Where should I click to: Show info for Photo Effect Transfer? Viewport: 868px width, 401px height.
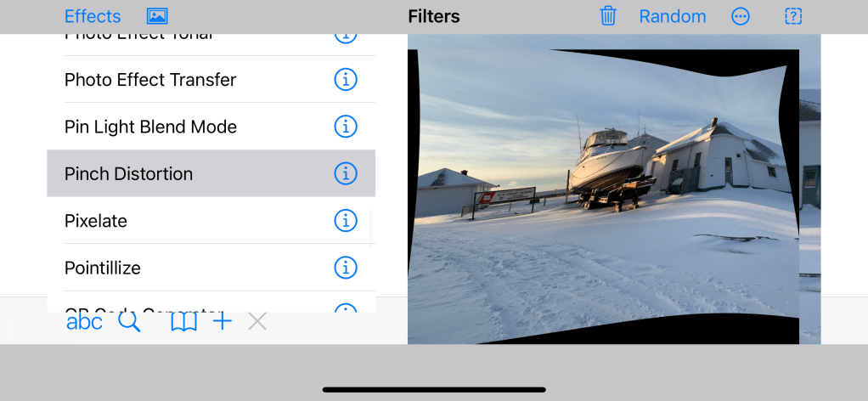pyautogui.click(x=345, y=80)
